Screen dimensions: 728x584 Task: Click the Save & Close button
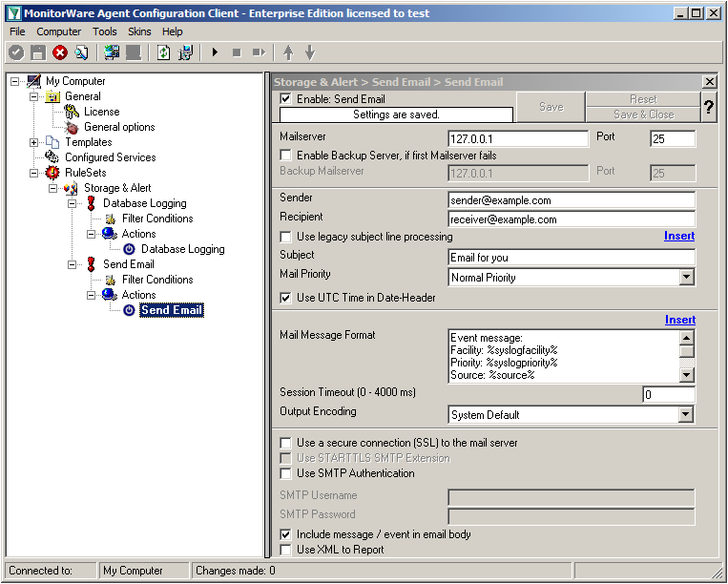(x=643, y=115)
